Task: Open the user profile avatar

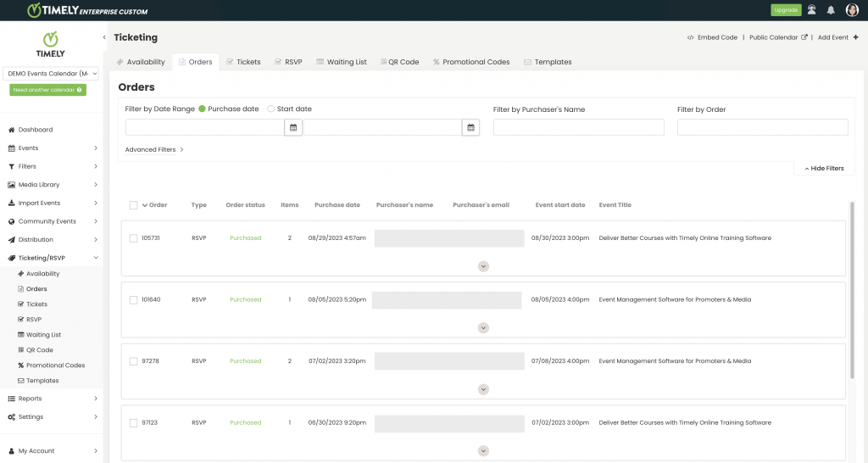Action: point(852,10)
